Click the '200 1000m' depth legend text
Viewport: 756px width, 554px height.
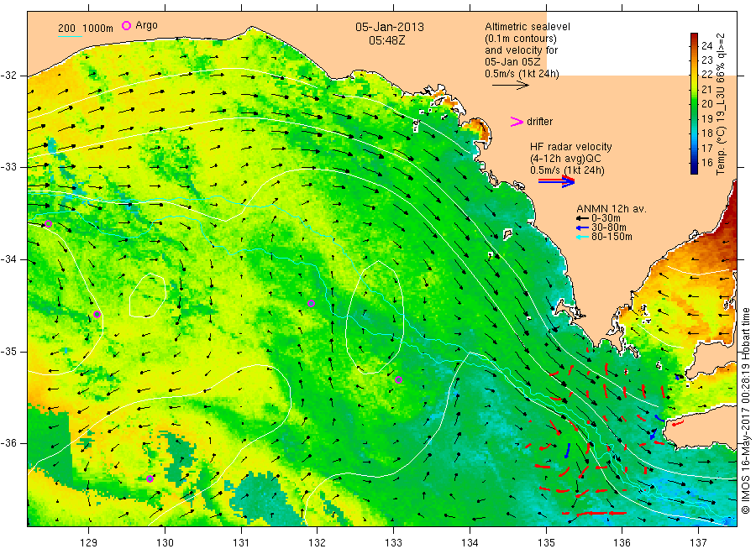[x=86, y=29]
